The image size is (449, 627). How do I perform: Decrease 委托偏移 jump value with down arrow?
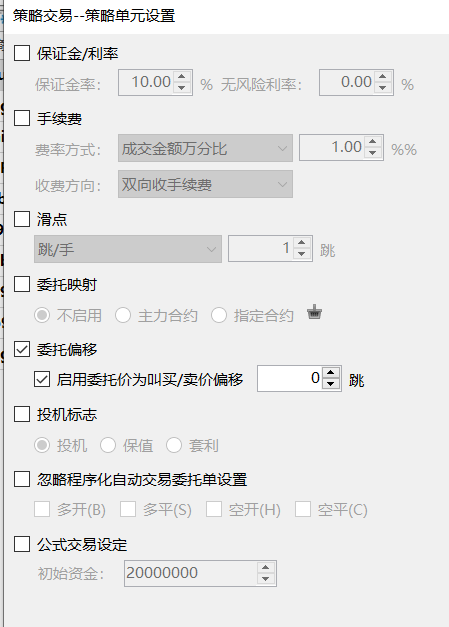330,384
